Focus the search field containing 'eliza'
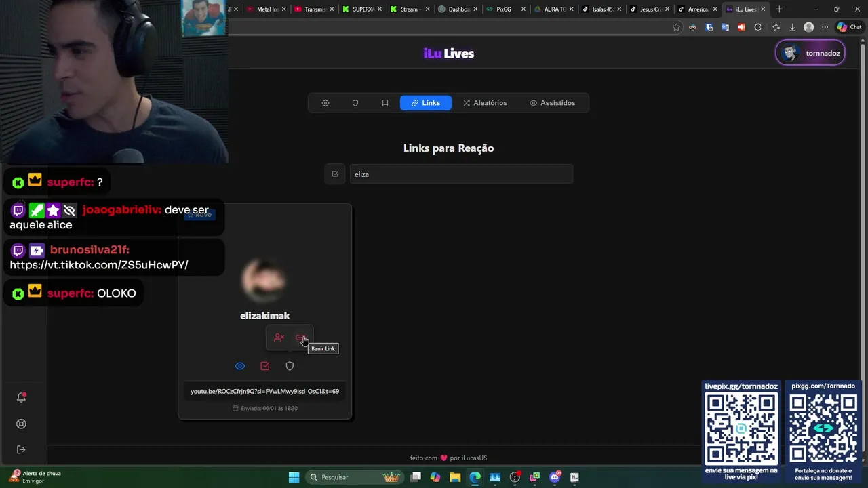 [x=461, y=174]
